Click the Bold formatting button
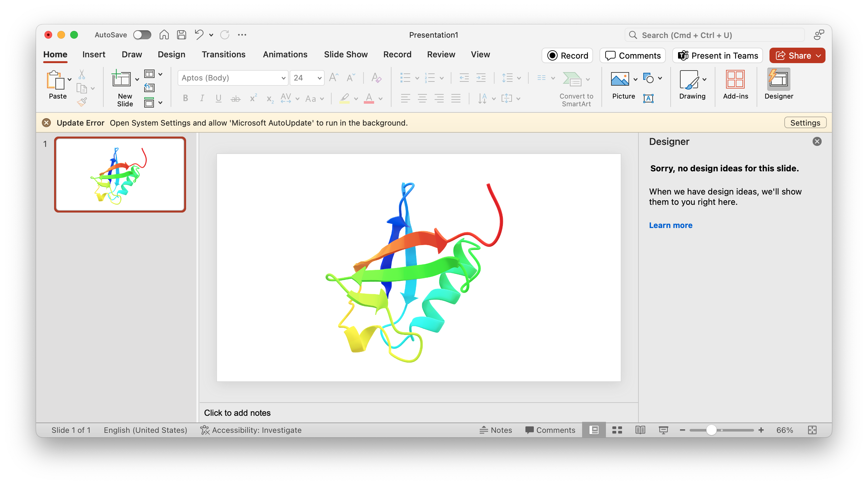 pos(185,99)
